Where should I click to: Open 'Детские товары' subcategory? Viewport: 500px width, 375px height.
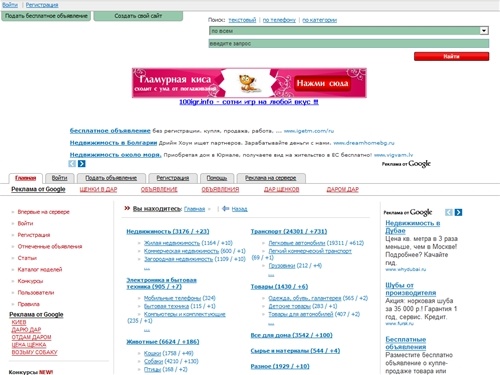point(289,306)
